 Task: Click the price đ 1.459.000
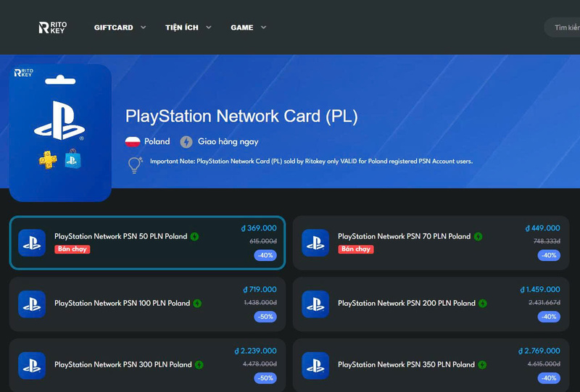pyautogui.click(x=540, y=290)
